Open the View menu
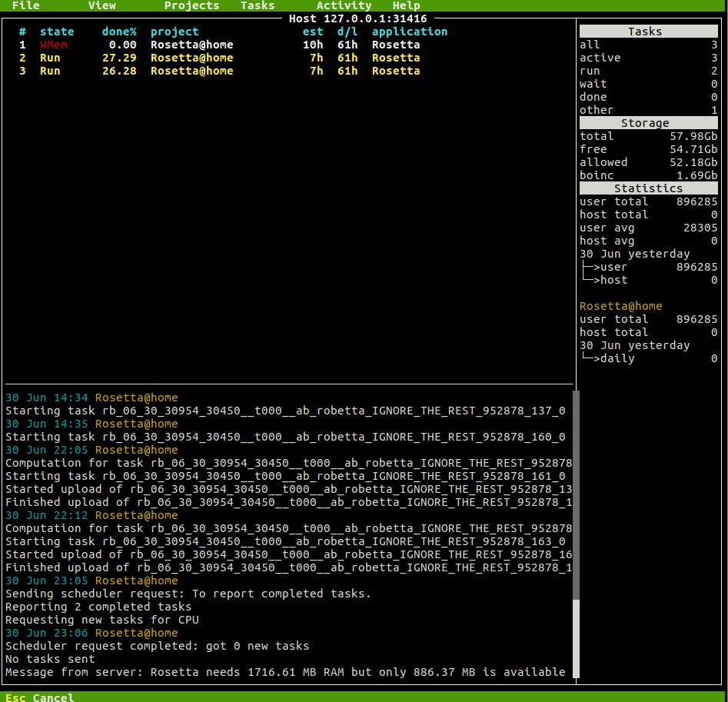Viewport: 728px width, 702px height. tap(101, 5)
